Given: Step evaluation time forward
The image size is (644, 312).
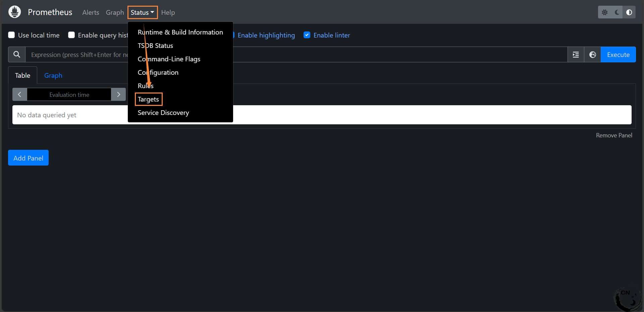Looking at the screenshot, I should (x=118, y=95).
